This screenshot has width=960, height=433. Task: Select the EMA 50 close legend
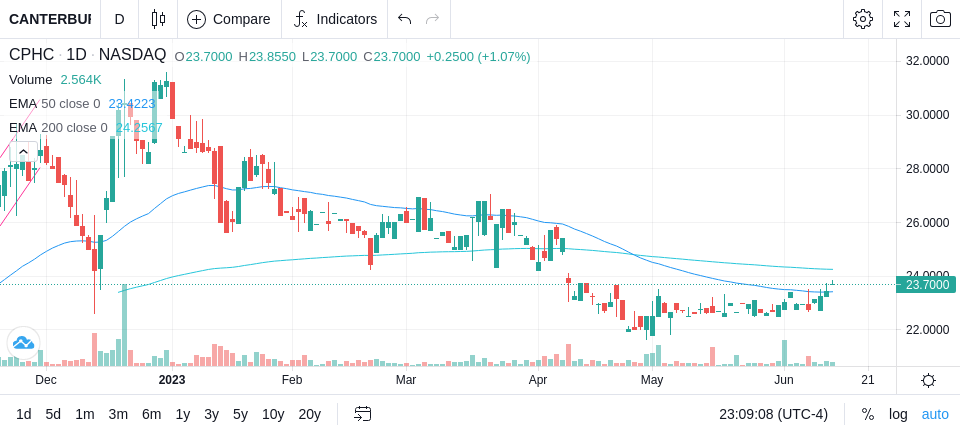(54, 104)
